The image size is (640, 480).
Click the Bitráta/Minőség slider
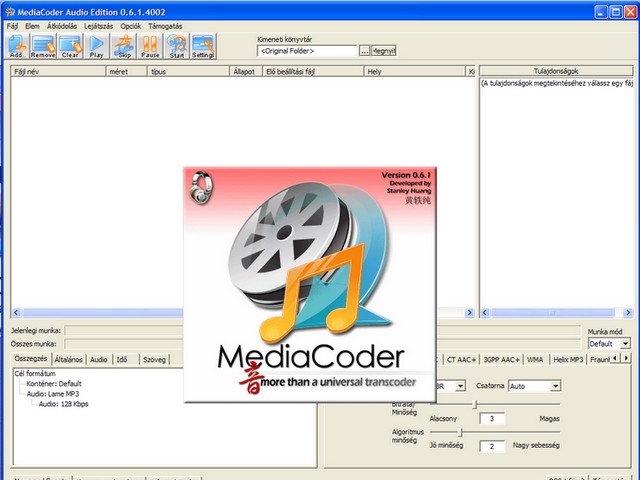tap(495, 404)
